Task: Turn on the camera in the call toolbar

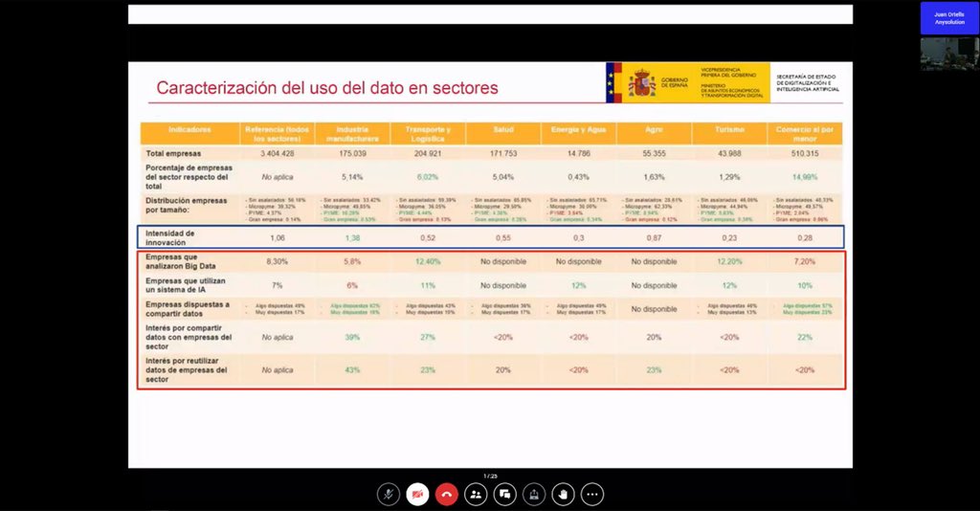Action: click(417, 494)
